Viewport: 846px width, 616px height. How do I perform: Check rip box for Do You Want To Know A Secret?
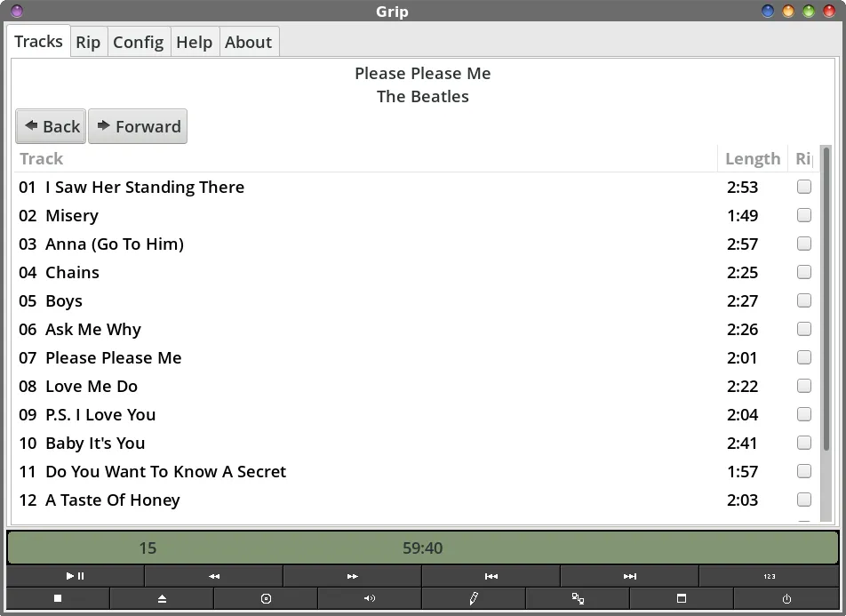tap(804, 471)
